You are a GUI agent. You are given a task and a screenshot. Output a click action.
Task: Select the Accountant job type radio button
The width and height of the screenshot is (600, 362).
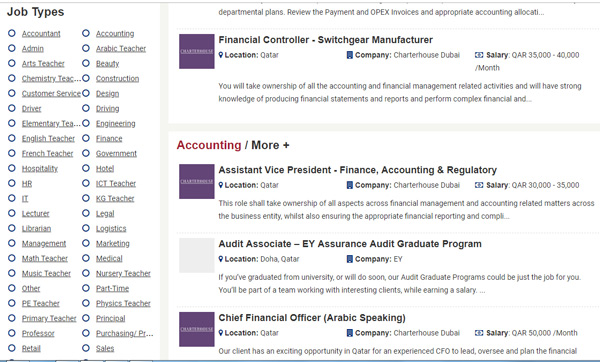pos(12,33)
